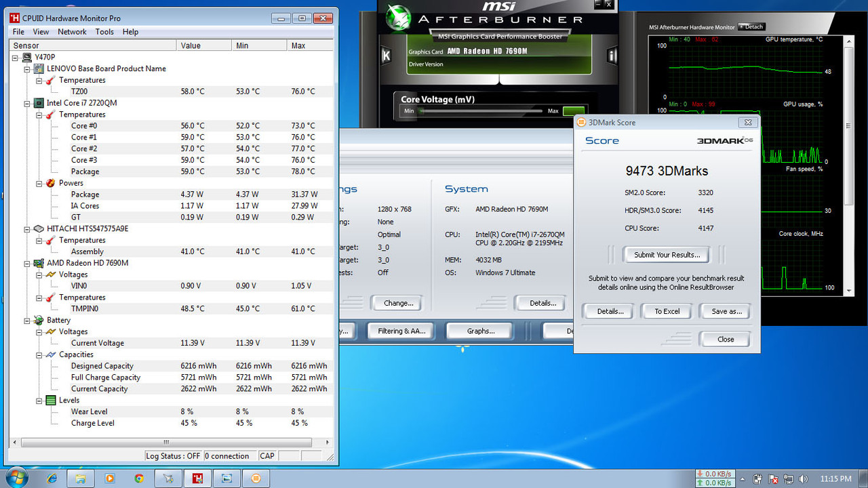Click the Intel Core i7 CPU chip icon

pyautogui.click(x=39, y=103)
